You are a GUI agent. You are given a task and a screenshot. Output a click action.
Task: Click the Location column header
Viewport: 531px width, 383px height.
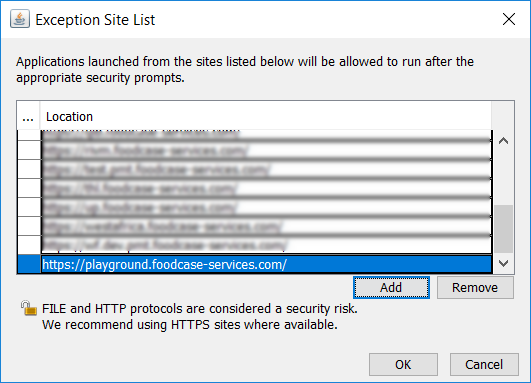coord(265,117)
